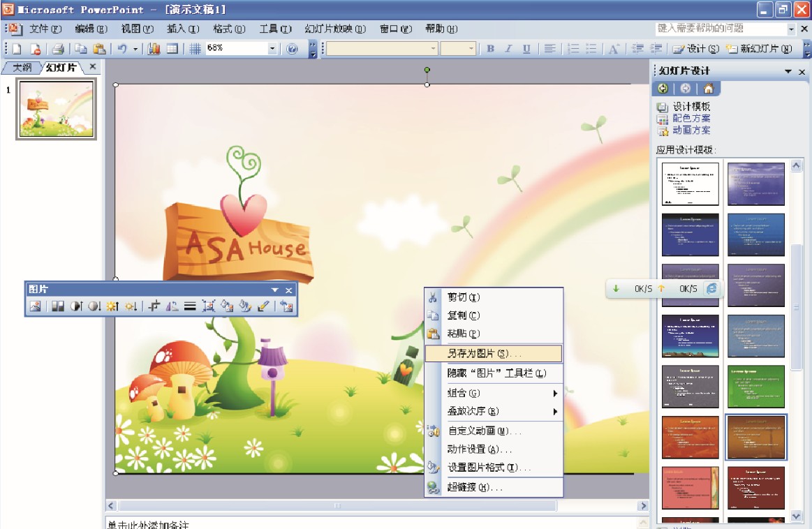
Task: Go back in the task pane
Action: (663, 89)
